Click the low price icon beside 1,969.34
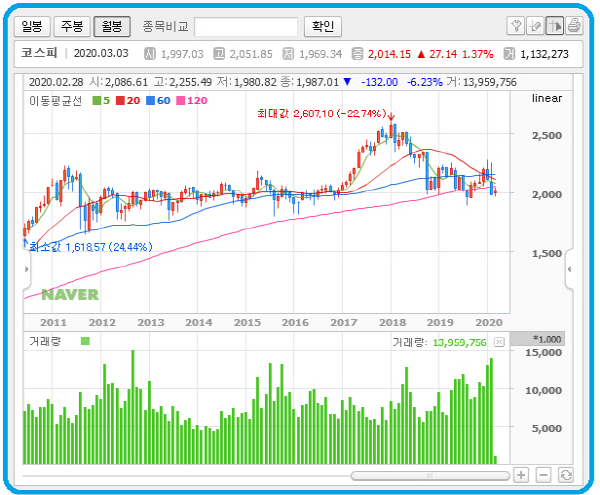Image resolution: width=600 pixels, height=495 pixels. (288, 54)
